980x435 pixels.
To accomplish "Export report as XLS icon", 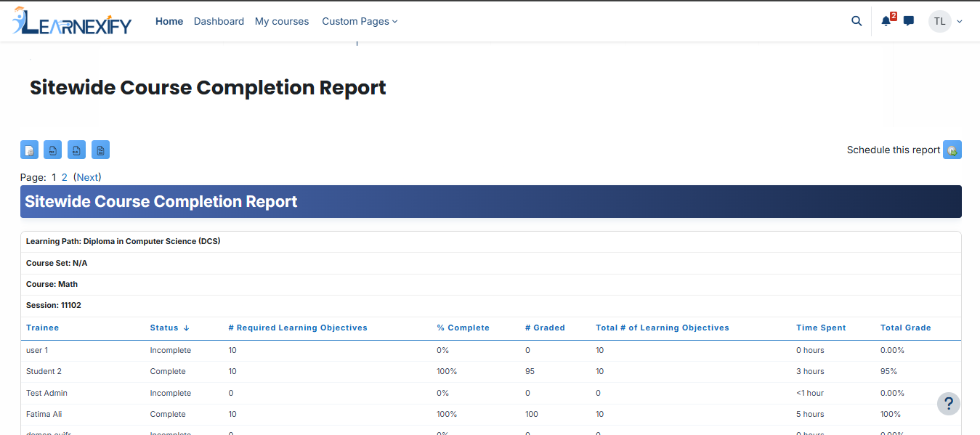I will (x=76, y=150).
